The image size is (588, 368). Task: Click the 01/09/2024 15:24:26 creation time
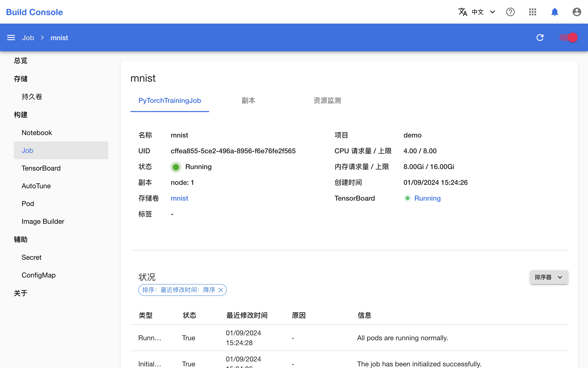tap(435, 183)
